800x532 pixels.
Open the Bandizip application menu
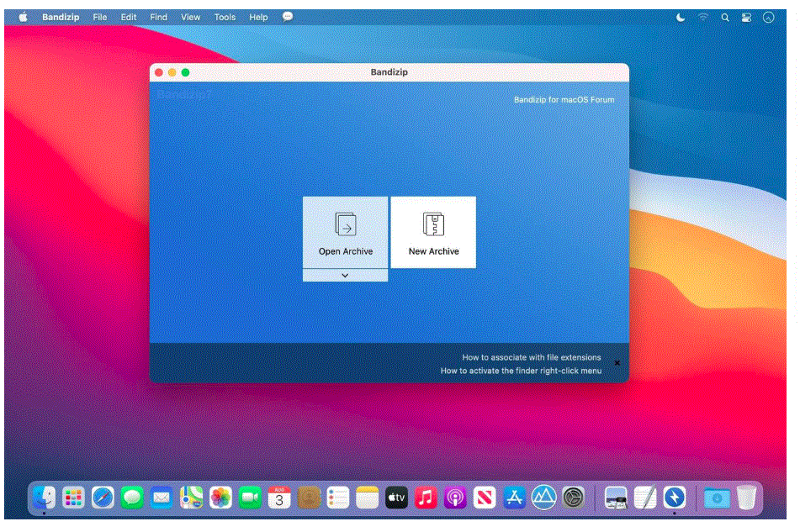pos(61,17)
